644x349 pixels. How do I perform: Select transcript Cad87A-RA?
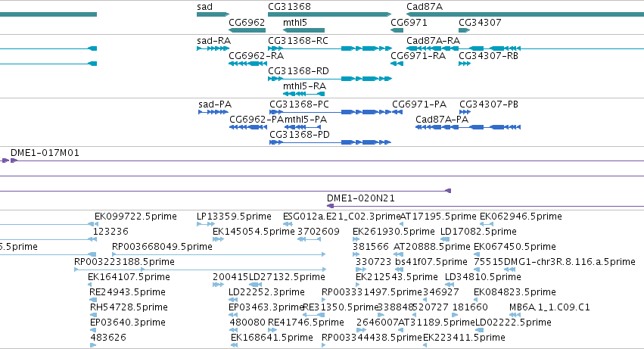point(433,41)
